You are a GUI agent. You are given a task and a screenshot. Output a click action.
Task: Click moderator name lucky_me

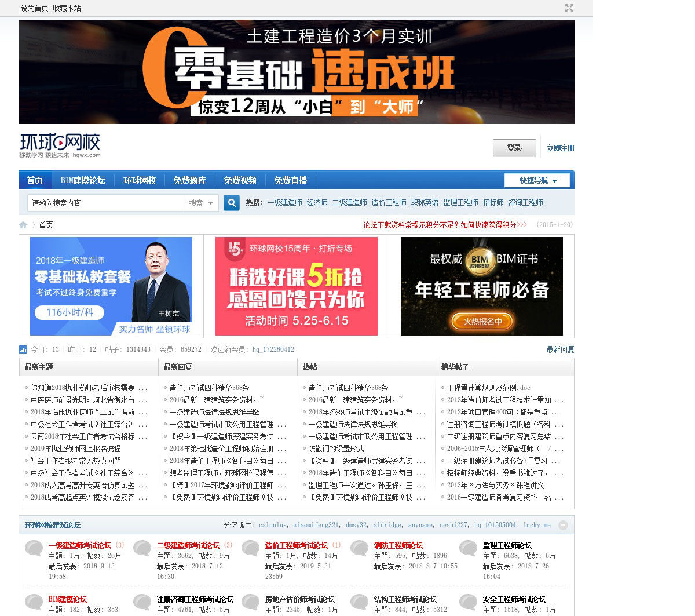click(x=537, y=525)
